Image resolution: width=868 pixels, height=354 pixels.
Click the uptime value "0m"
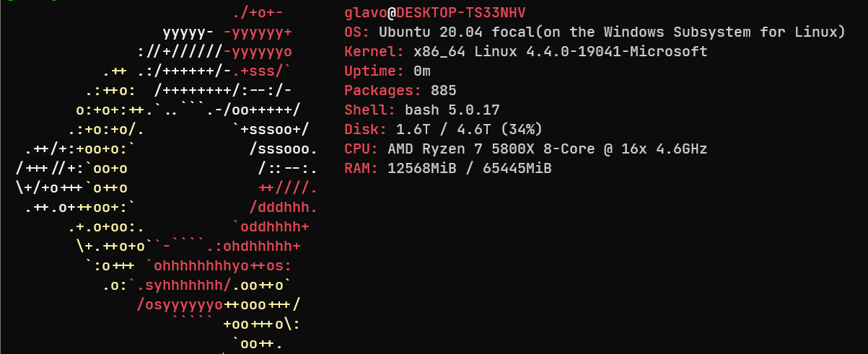(x=422, y=71)
